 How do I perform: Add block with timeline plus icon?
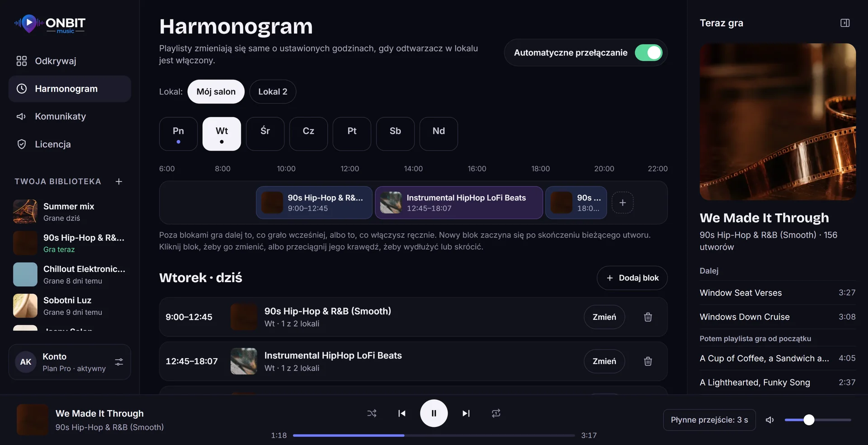coord(623,203)
